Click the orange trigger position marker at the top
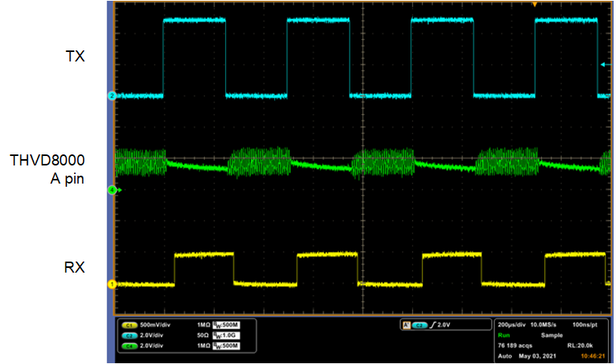The height and width of the screenshot is (364, 616). point(535,5)
